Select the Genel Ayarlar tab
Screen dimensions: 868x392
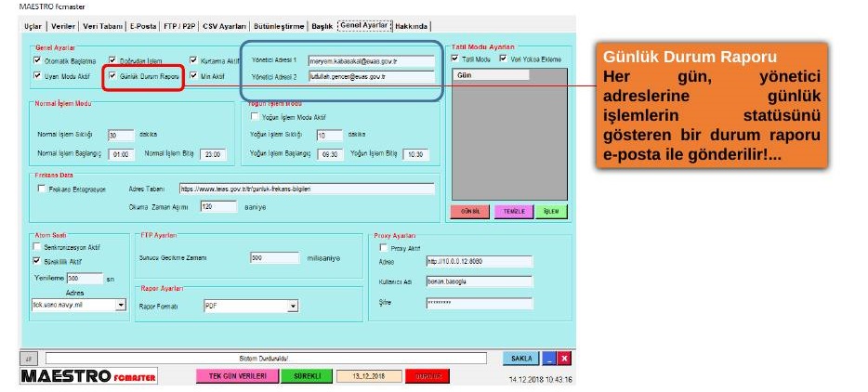coord(364,25)
